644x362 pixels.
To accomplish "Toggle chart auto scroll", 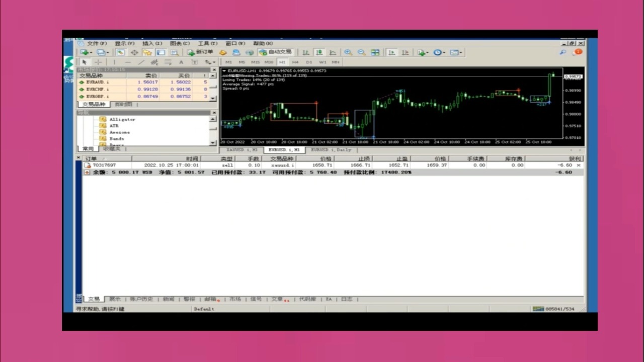I will tap(391, 52).
